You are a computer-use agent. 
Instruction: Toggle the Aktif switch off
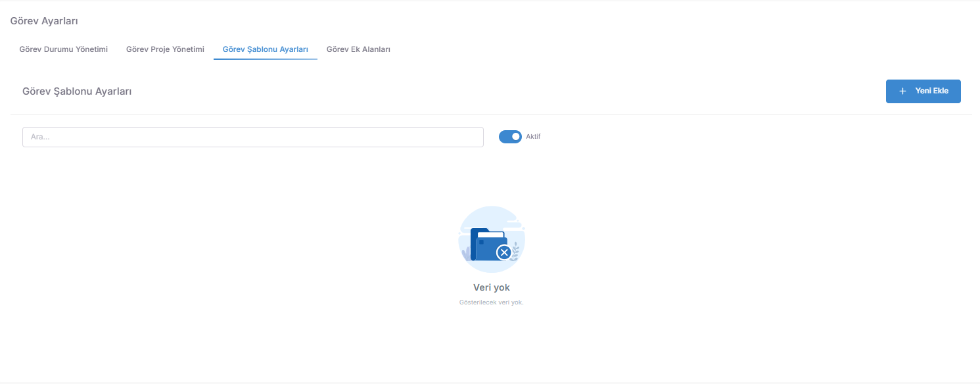510,137
